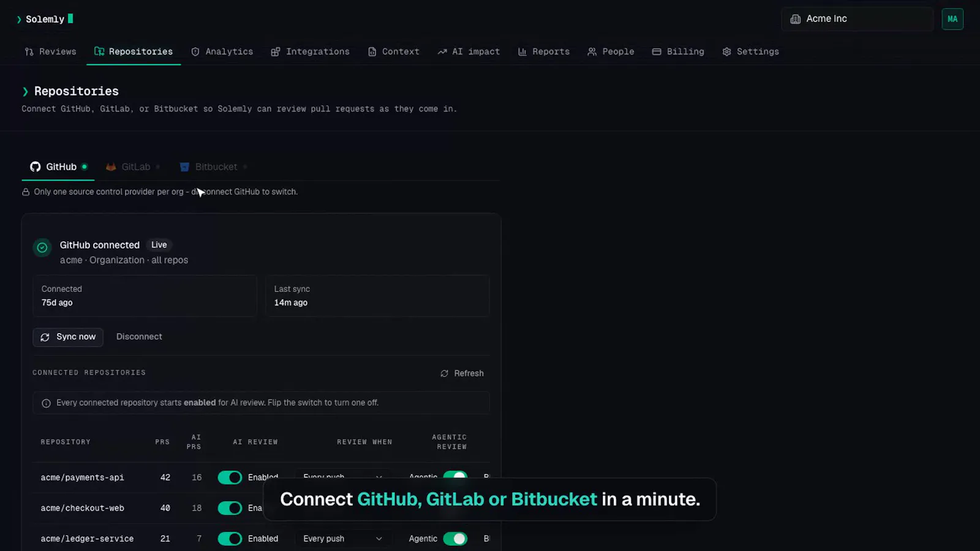Viewport: 980px width, 551px height.
Task: Disable Agentic review for acme/ledger-service
Action: pyautogui.click(x=455, y=539)
